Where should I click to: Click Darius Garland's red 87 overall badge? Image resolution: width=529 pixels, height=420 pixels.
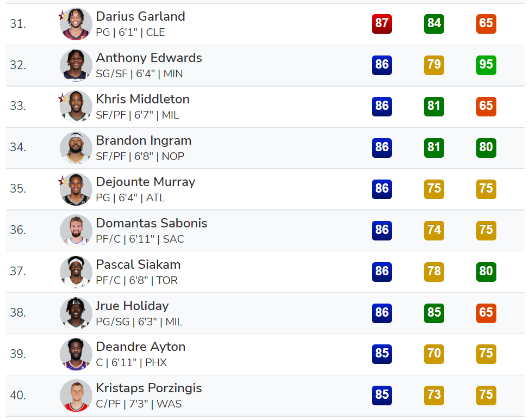pyautogui.click(x=382, y=23)
